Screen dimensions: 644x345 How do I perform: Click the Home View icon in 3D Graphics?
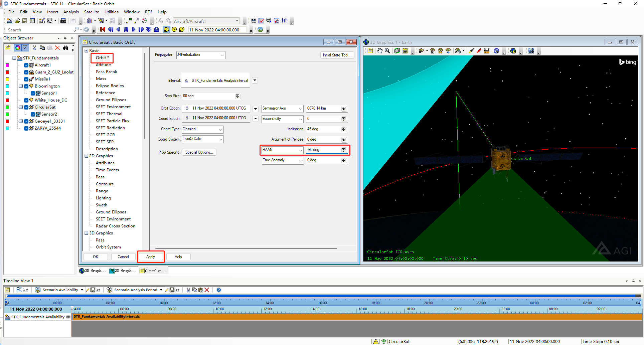pos(432,51)
